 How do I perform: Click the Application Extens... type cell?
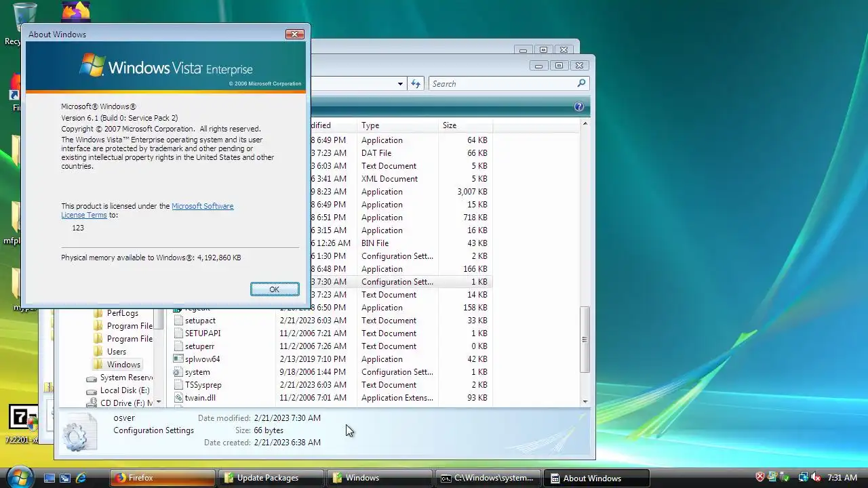[397, 398]
